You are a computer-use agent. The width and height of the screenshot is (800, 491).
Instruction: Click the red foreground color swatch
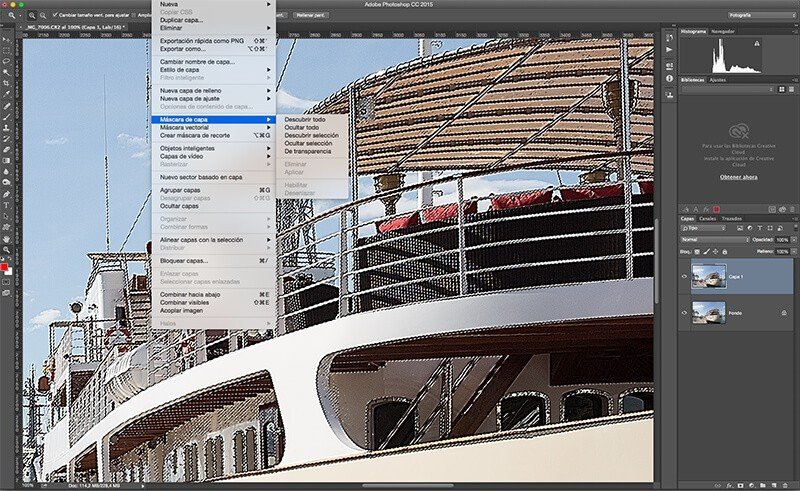[x=4, y=267]
